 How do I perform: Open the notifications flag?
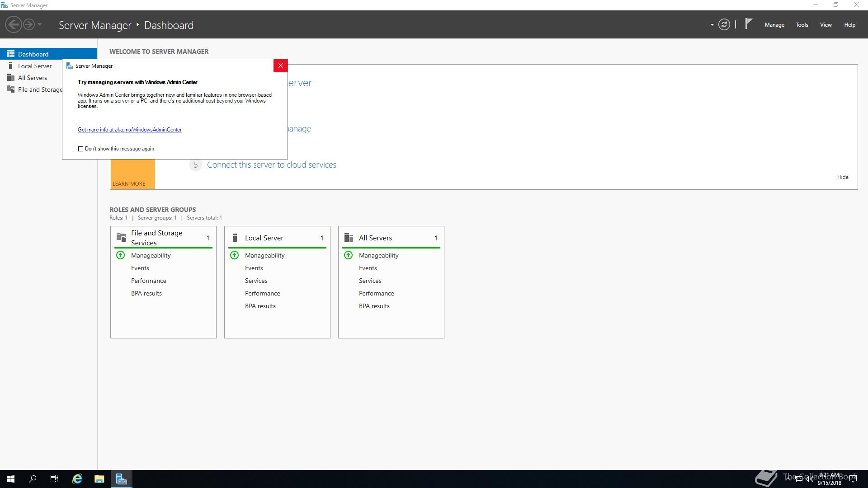749,23
